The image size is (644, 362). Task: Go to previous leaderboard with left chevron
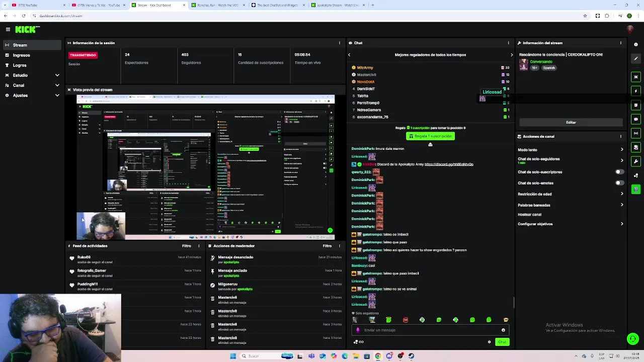click(349, 55)
